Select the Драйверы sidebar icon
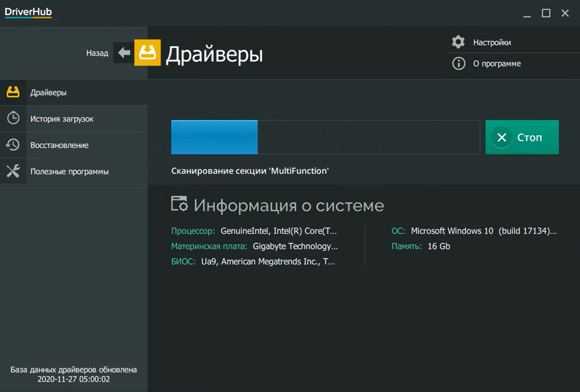 (13, 92)
